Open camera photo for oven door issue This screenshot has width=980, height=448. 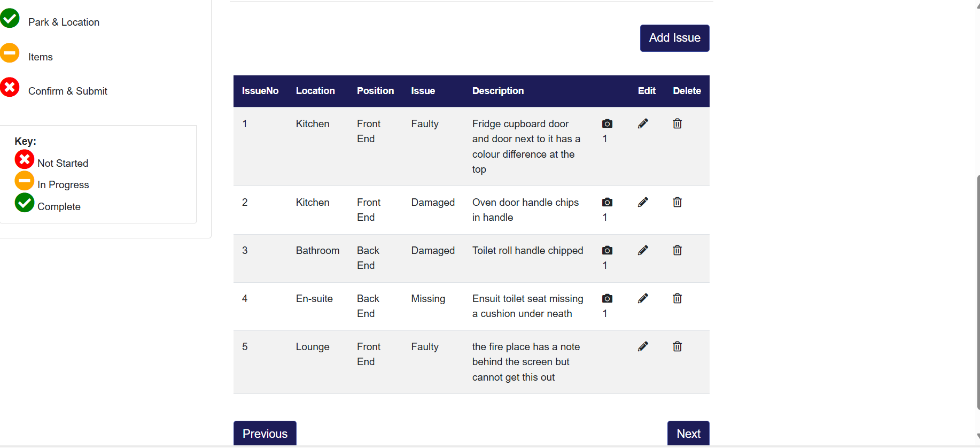[x=607, y=202]
